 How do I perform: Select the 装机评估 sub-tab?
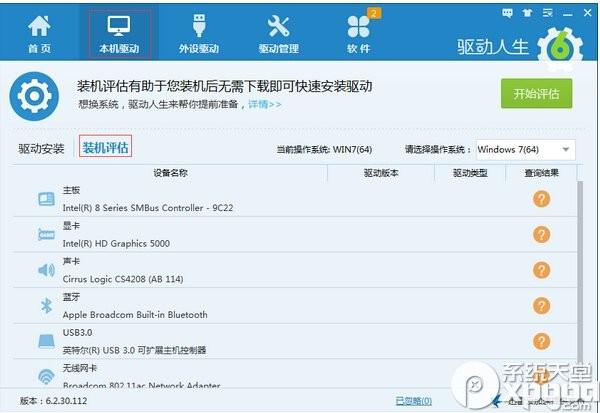[105, 146]
